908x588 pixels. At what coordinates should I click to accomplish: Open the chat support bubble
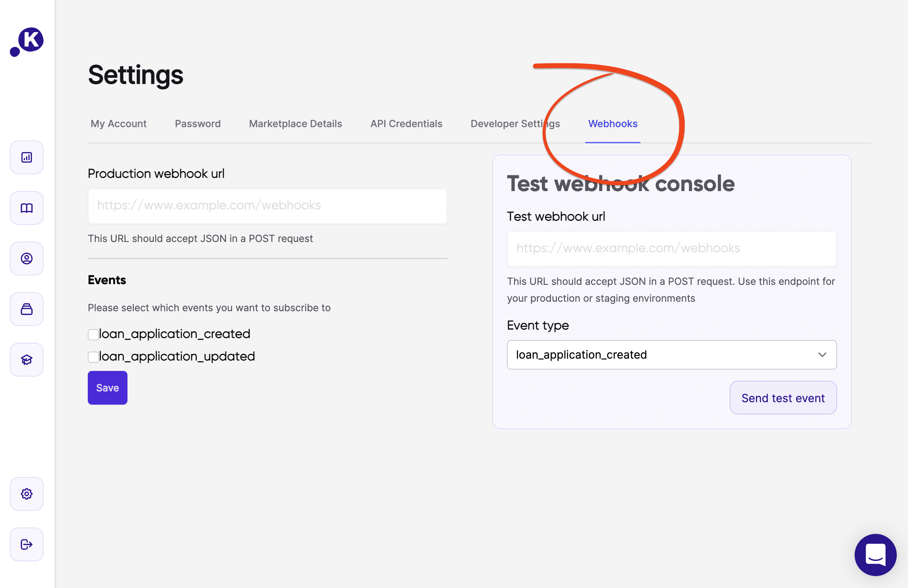[x=875, y=554]
